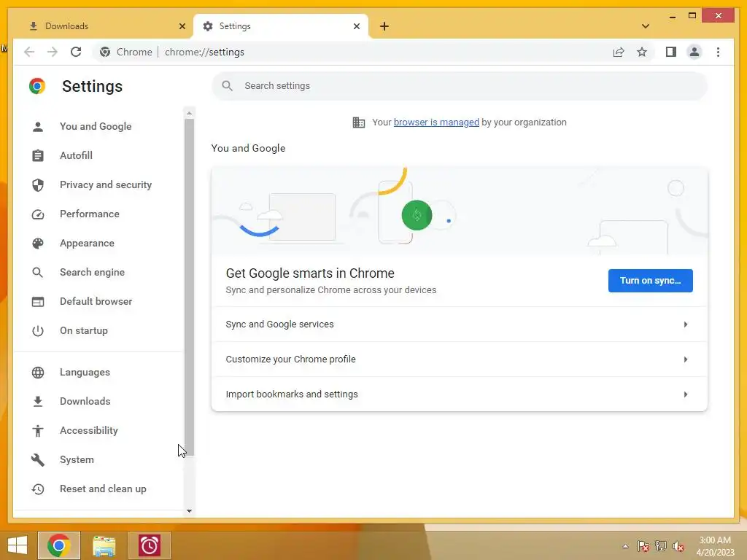
Task: Click the muted volume tray icon
Action: tap(678, 546)
